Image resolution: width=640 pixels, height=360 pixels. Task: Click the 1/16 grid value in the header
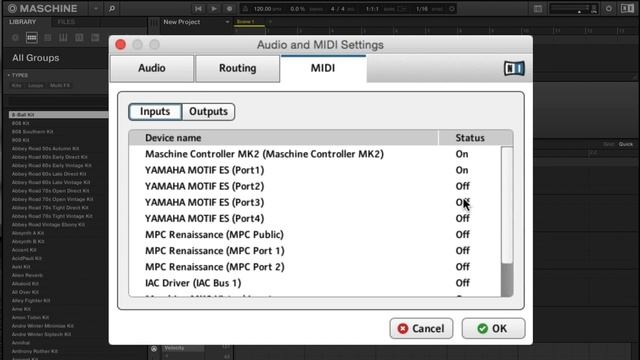[422, 9]
